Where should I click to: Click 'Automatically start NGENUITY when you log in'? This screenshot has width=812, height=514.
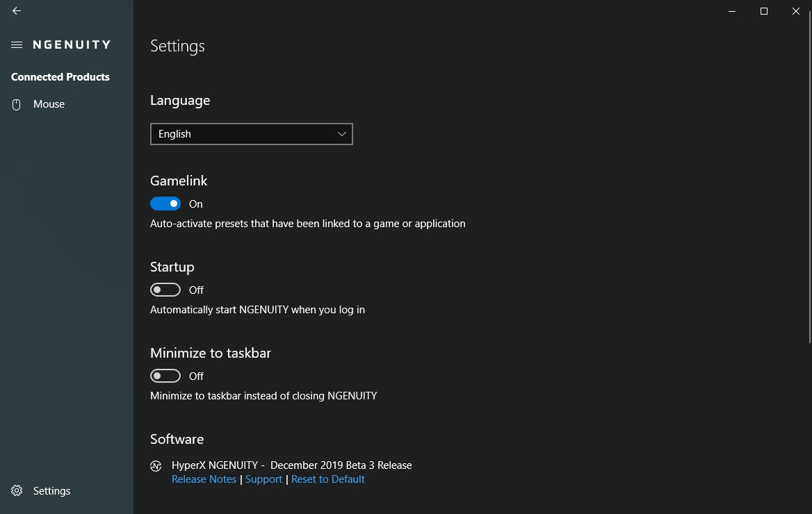tap(257, 310)
